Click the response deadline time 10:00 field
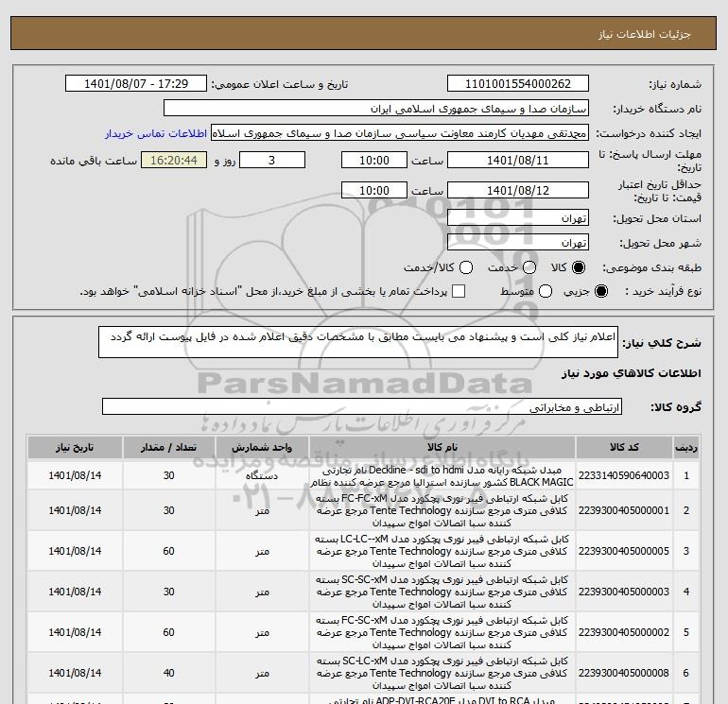Image resolution: width=728 pixels, height=704 pixels. [x=374, y=161]
